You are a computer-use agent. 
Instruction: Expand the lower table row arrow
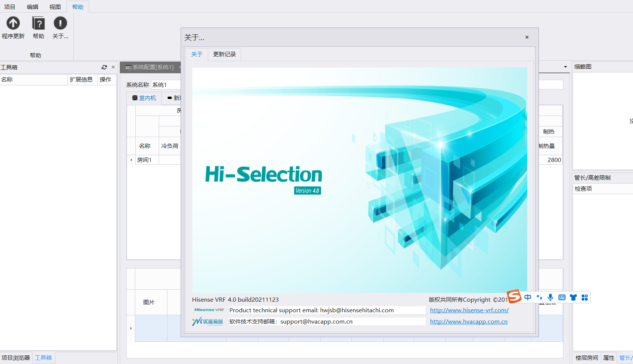point(131,328)
